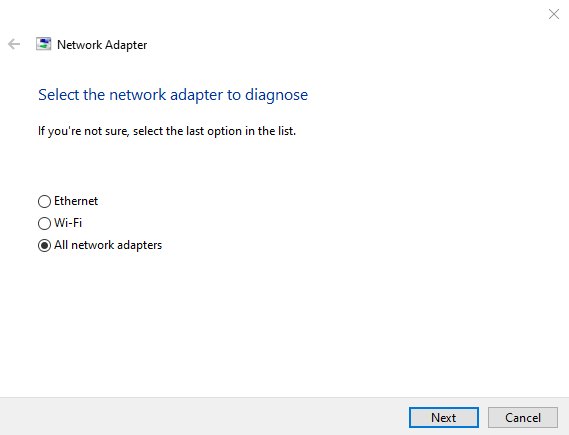Click the word 'Select' in blue heading
This screenshot has width=569, height=435.
click(58, 95)
